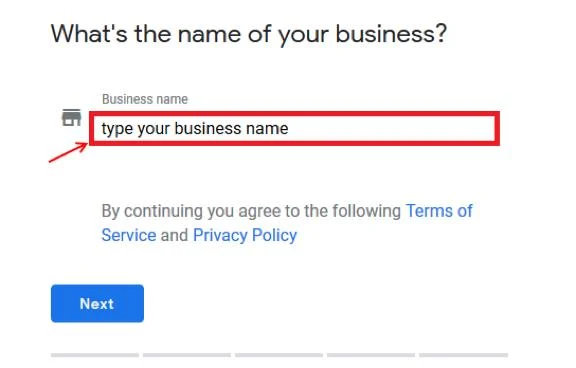This screenshot has height=368, width=576.
Task: Focus the Business name text field
Action: point(294,129)
